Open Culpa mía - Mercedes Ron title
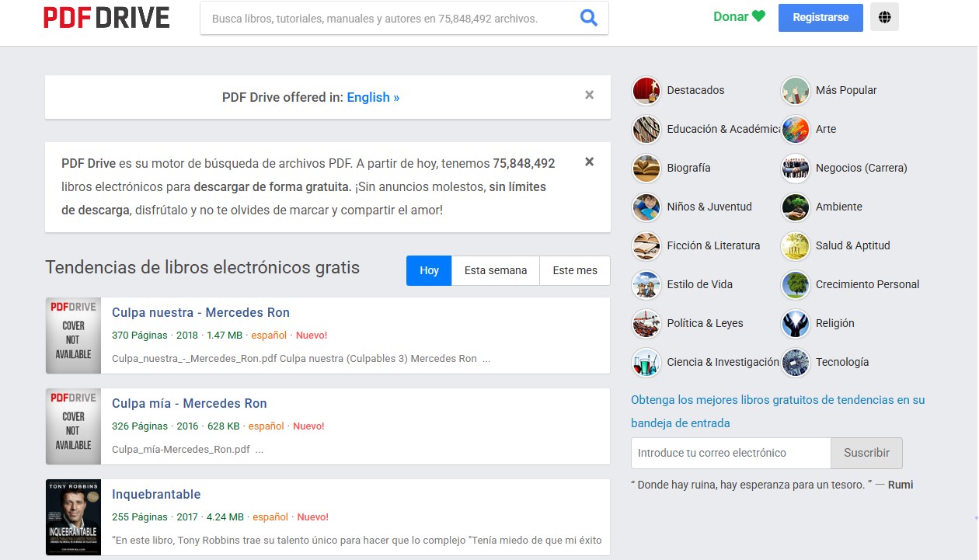 point(190,403)
